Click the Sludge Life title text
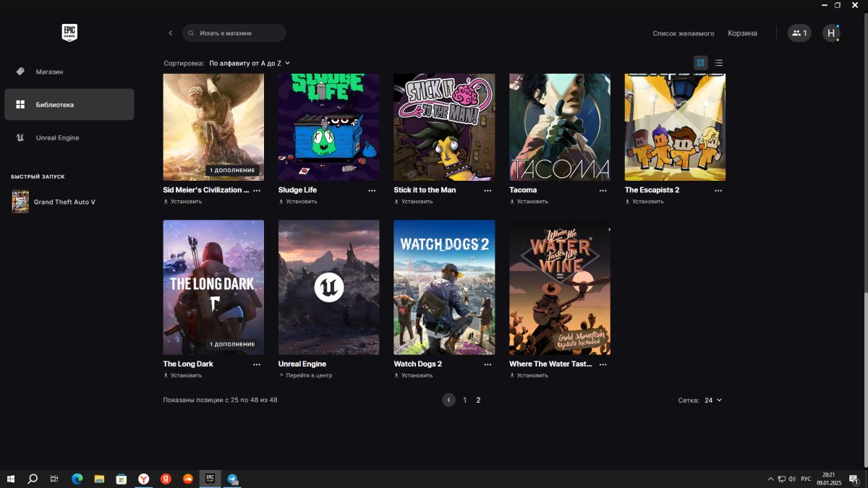The height and width of the screenshot is (488, 868). pos(297,190)
